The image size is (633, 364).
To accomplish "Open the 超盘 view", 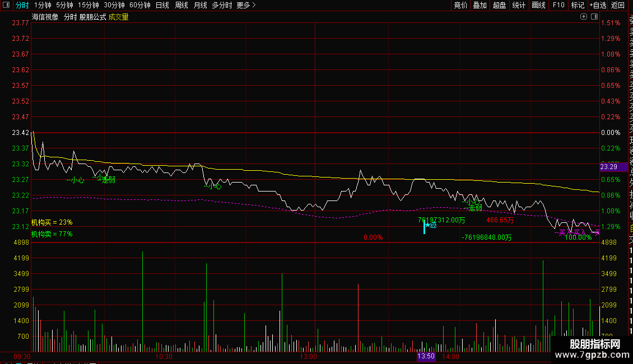I will pos(499,5).
